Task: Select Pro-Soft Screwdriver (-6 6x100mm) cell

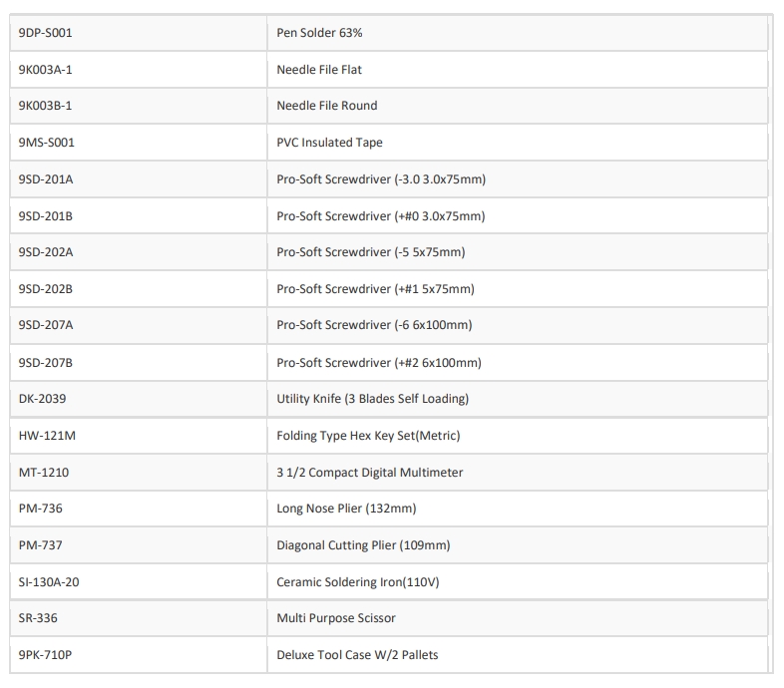Action: pyautogui.click(x=374, y=325)
